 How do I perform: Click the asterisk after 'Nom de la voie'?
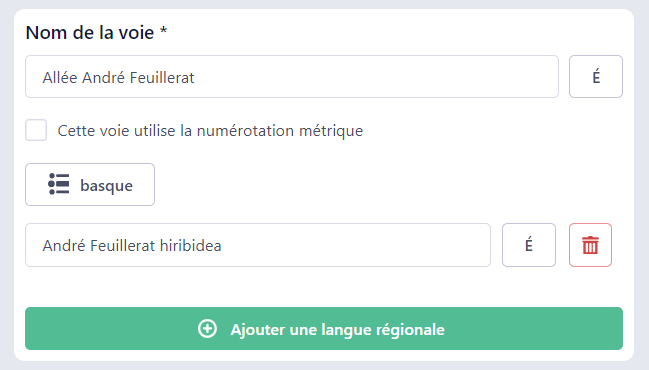pos(163,30)
